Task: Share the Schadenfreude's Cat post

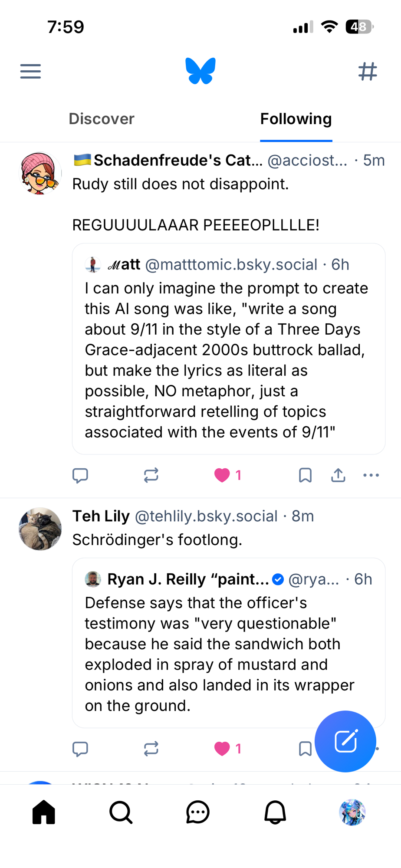Action: (338, 475)
